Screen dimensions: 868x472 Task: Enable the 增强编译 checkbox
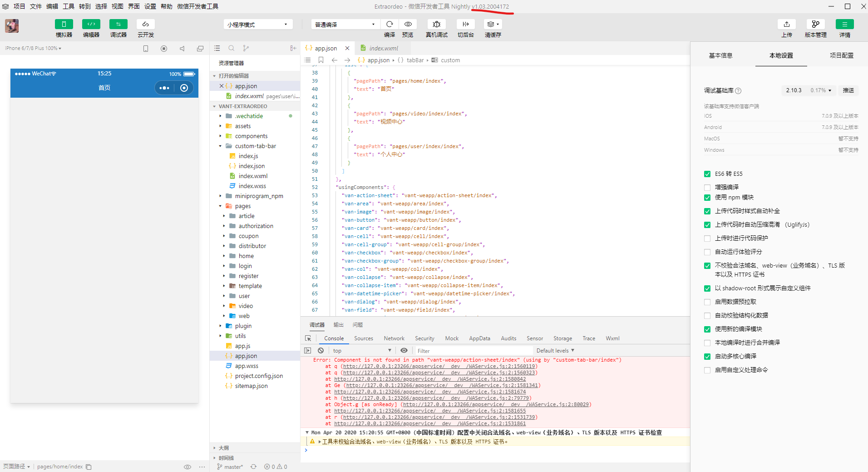[x=707, y=188]
